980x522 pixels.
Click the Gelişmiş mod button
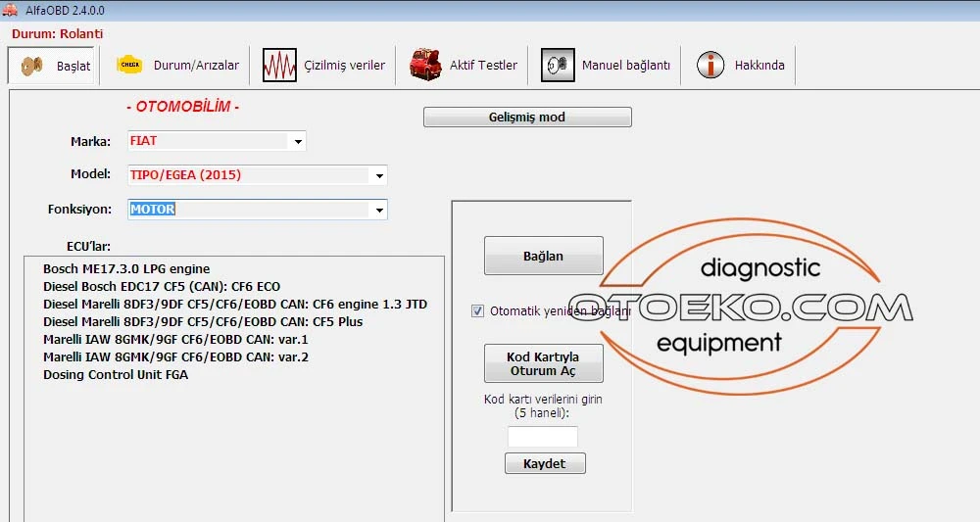[527, 118]
